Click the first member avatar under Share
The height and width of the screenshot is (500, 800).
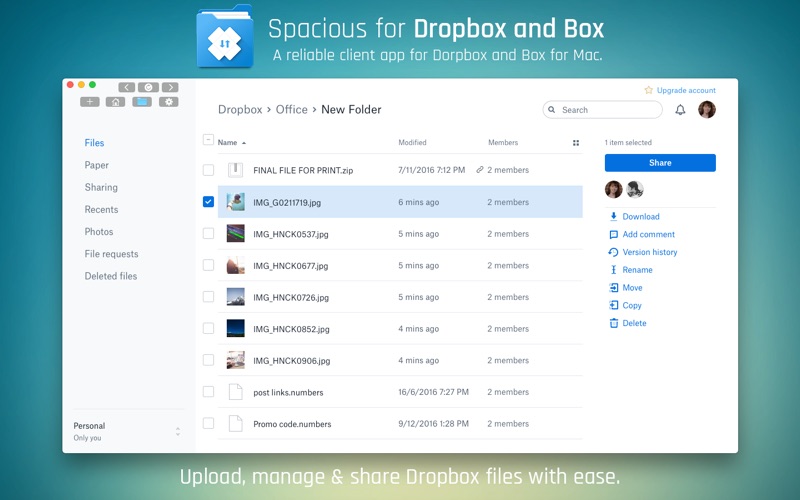(x=614, y=189)
